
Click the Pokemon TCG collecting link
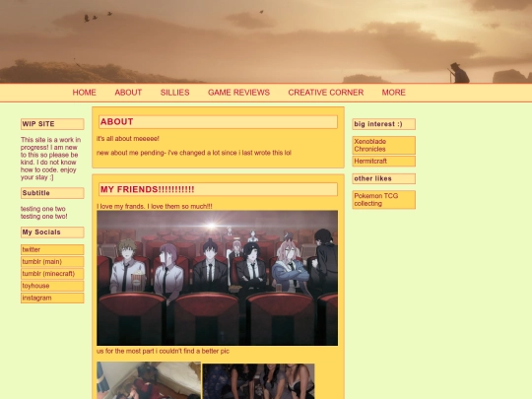384,199
